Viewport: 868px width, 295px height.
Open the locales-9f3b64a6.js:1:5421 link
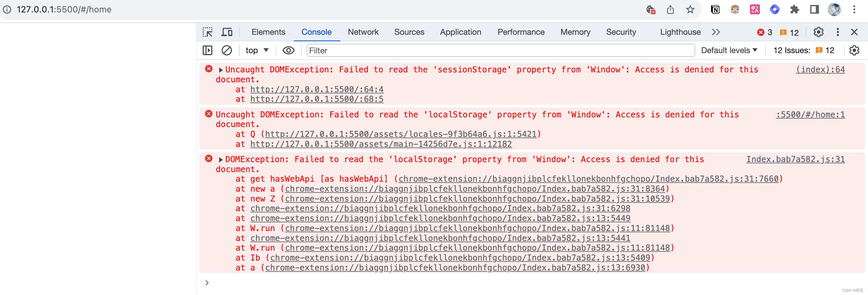[x=401, y=134]
